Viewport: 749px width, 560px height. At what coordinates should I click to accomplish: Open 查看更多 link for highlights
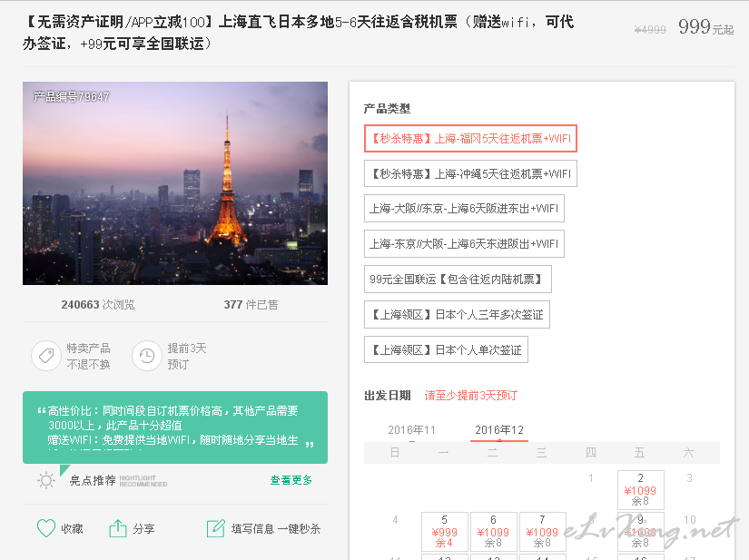pos(291,480)
